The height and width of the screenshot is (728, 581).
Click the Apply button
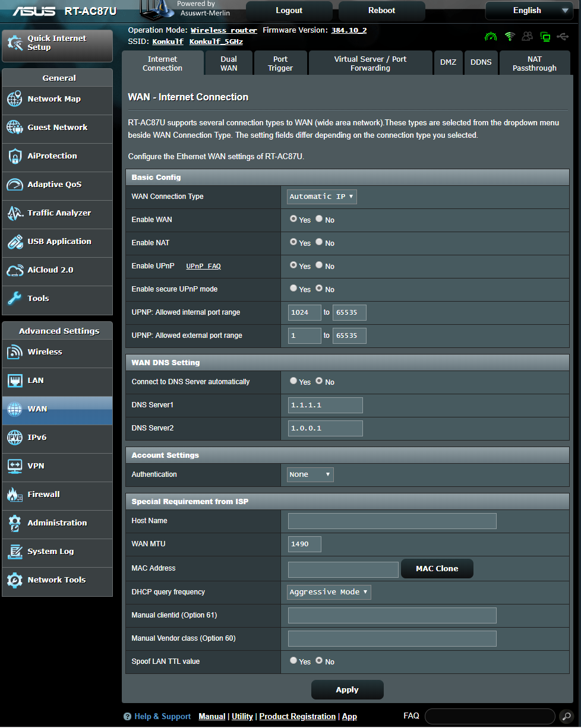coord(348,690)
